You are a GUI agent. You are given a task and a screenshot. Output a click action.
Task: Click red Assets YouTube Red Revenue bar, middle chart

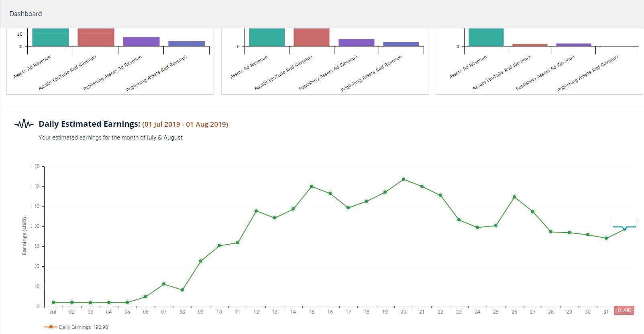(x=312, y=37)
